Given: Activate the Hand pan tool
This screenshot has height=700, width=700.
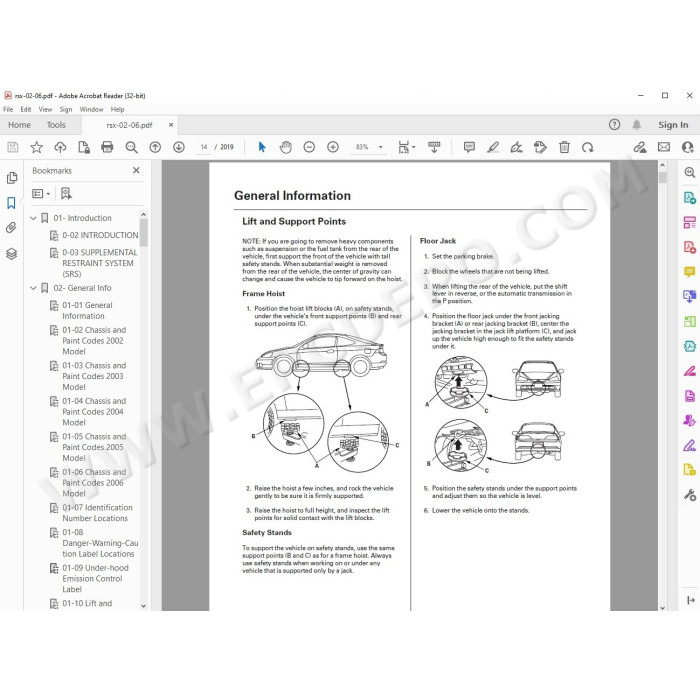Looking at the screenshot, I should pyautogui.click(x=286, y=147).
